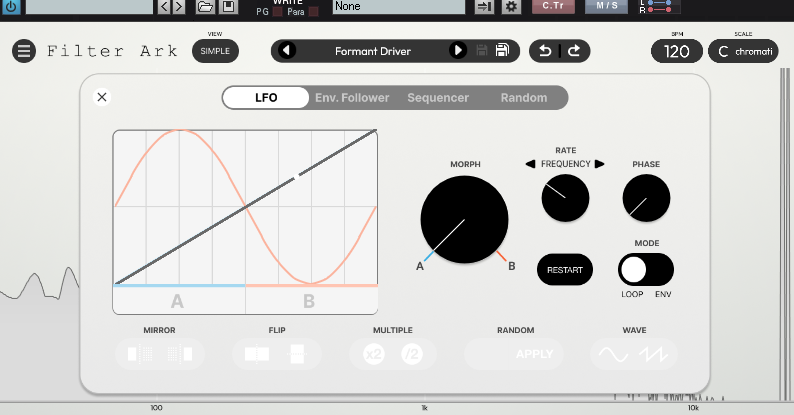The image size is (794, 415).
Task: Select the sawtooth wave shape icon
Action: click(656, 355)
